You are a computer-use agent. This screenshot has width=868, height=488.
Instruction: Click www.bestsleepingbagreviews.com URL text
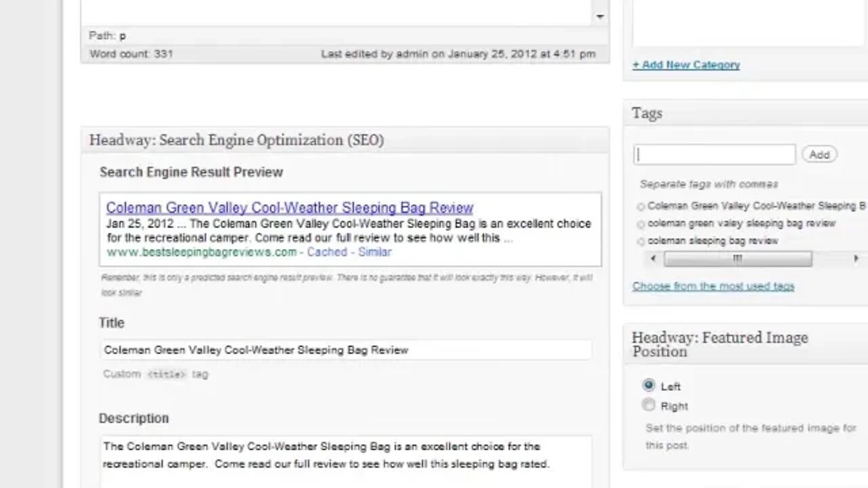click(x=201, y=252)
